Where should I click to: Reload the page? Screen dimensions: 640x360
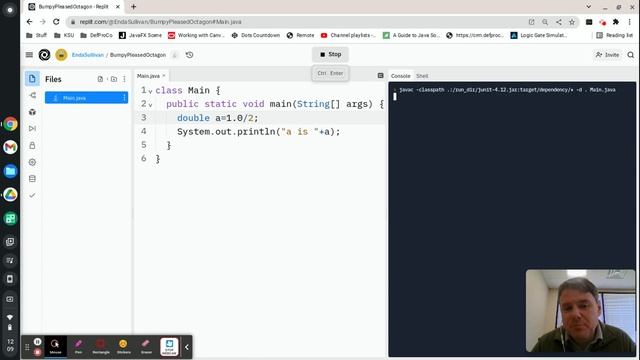point(56,22)
